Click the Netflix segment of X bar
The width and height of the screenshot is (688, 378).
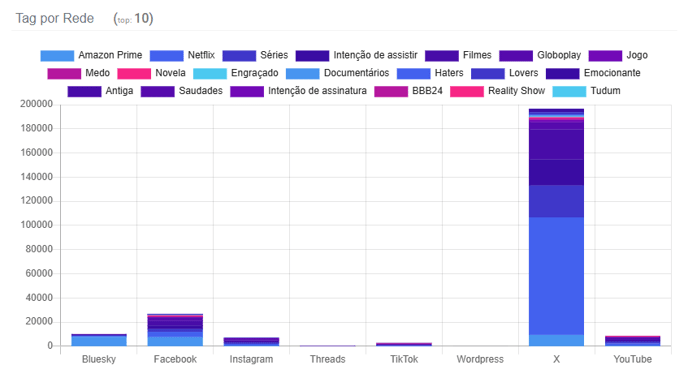pyautogui.click(x=556, y=276)
